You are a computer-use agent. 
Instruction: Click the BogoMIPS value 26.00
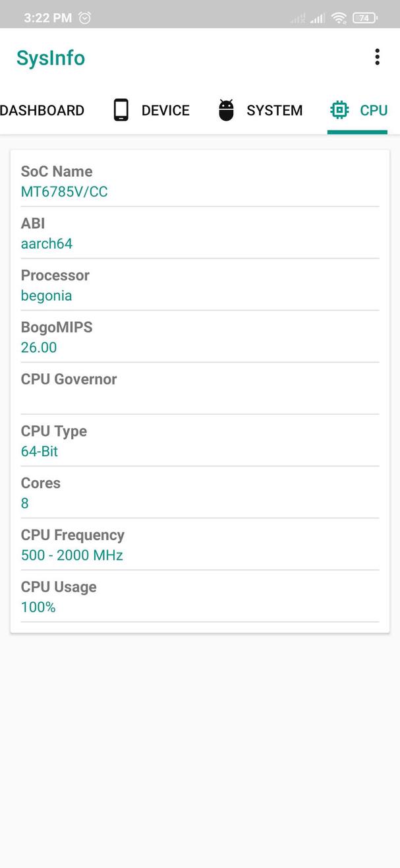(39, 348)
